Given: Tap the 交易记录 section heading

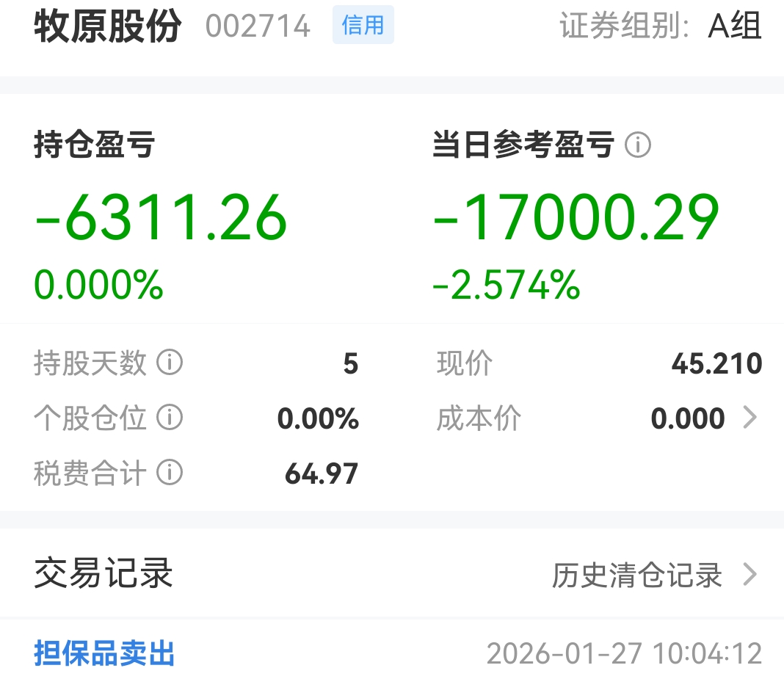Looking at the screenshot, I should (x=104, y=573).
